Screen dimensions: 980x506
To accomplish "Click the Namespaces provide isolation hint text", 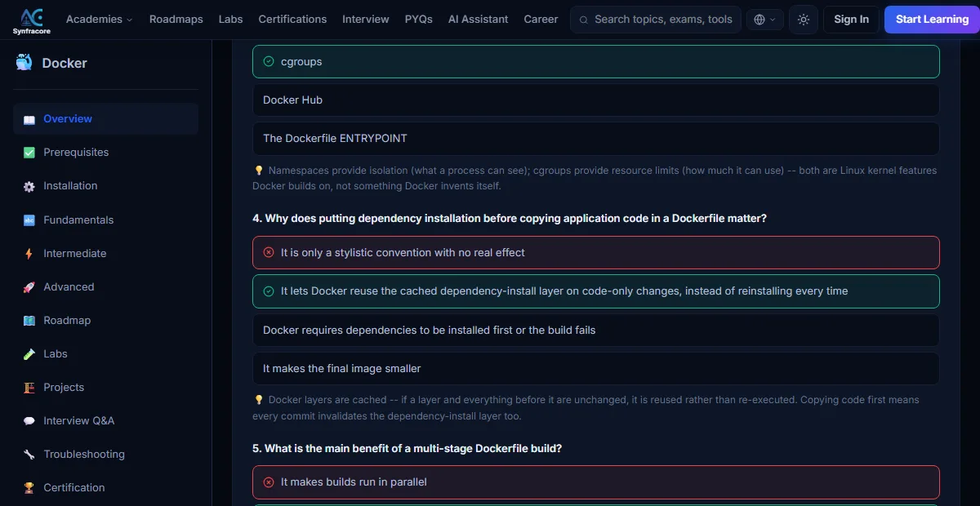I will pyautogui.click(x=595, y=178).
